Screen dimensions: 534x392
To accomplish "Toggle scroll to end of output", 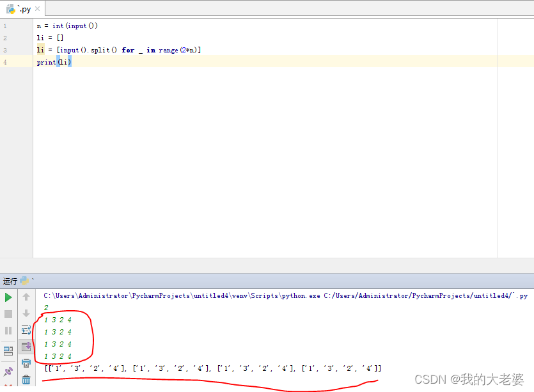I will (x=26, y=347).
